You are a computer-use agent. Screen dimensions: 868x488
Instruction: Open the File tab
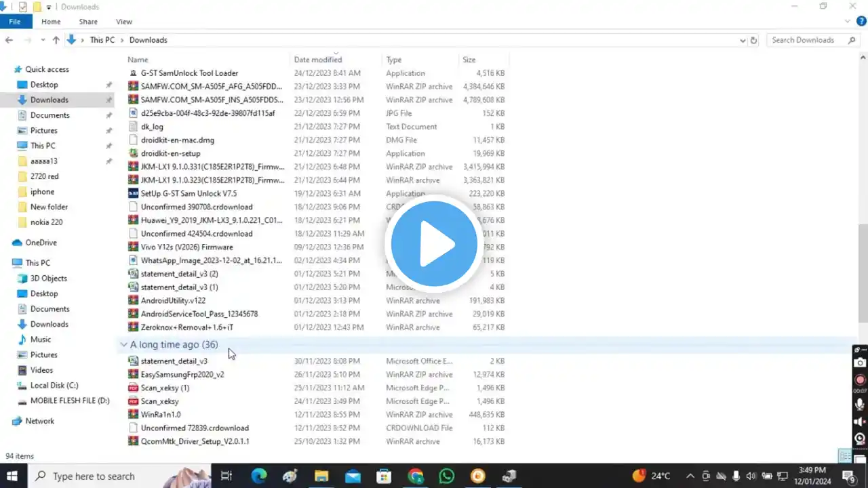click(x=14, y=22)
